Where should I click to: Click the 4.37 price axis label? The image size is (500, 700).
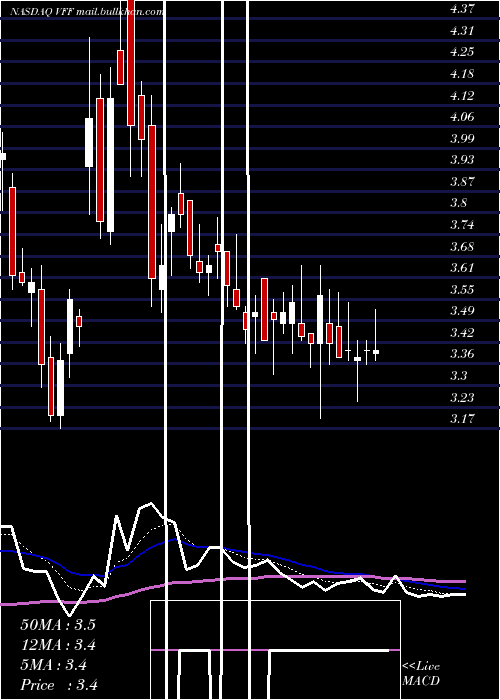point(462,9)
